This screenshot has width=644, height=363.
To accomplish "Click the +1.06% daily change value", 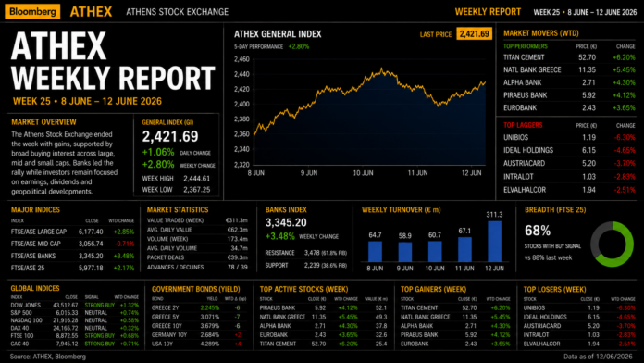I will [x=158, y=152].
